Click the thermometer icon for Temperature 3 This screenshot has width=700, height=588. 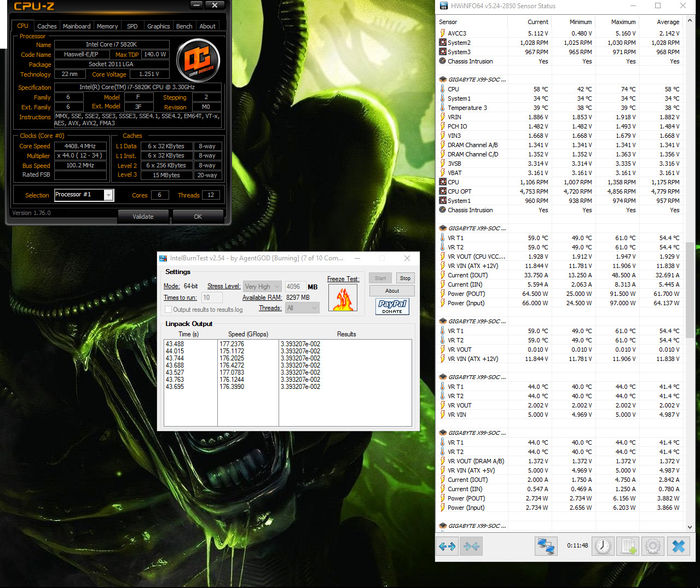(x=442, y=108)
